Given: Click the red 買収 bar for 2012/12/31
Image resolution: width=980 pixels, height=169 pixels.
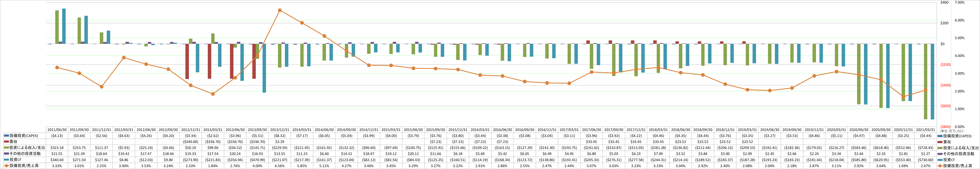Looking at the screenshot, I should coord(187,61).
